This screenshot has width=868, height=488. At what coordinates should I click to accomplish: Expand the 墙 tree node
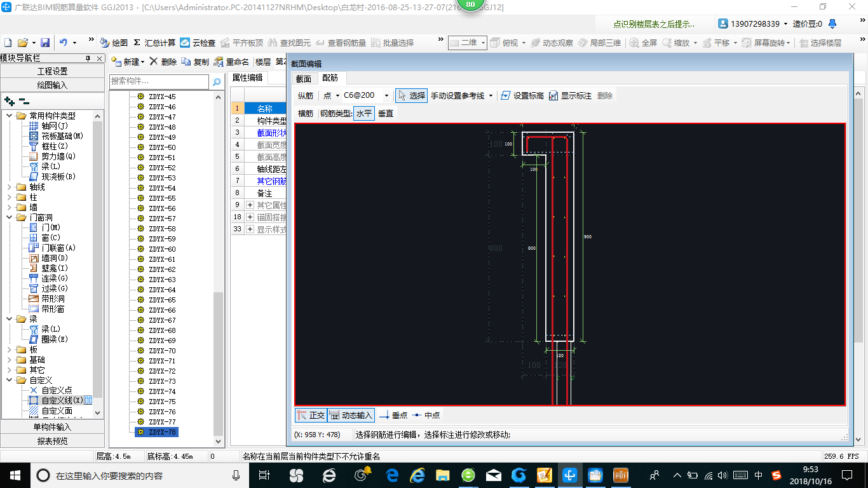coord(9,207)
